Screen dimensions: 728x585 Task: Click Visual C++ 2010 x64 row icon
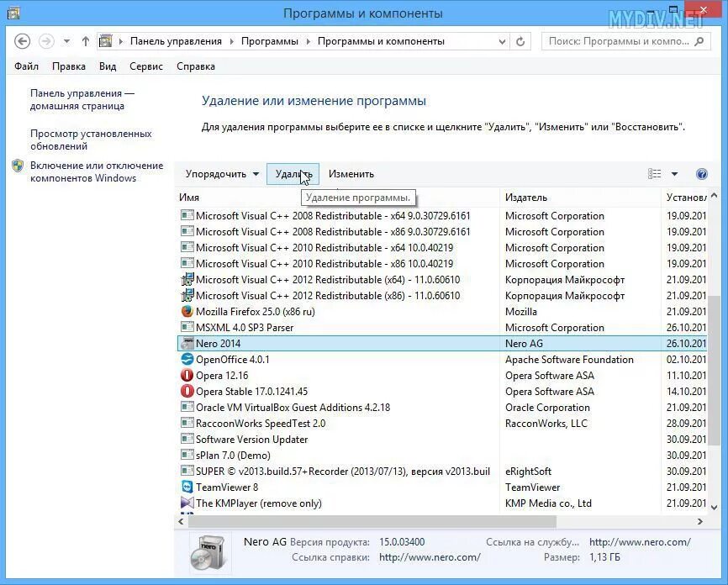[187, 247]
